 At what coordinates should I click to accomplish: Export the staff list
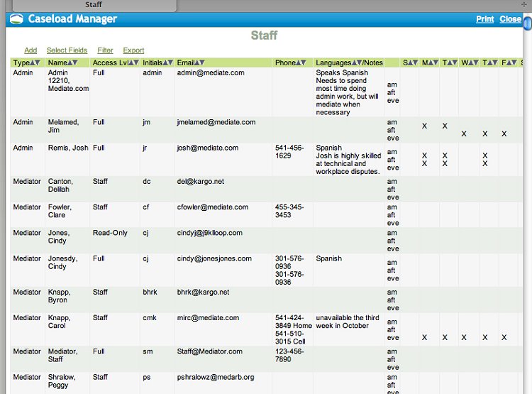[x=133, y=50]
